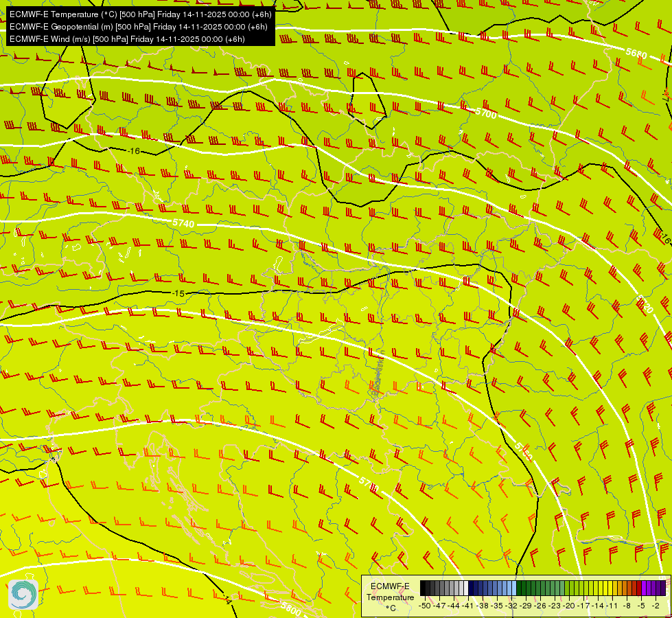Click the -2 value on the legend
Image resolution: width=672 pixels, height=618 pixels.
(x=656, y=606)
